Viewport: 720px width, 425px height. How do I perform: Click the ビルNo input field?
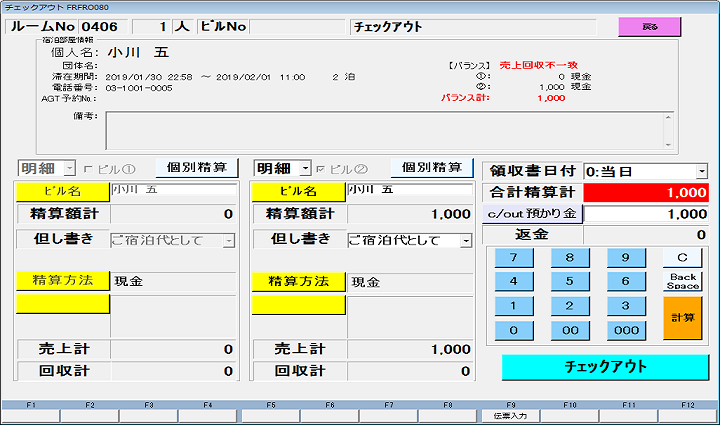tap(297, 27)
